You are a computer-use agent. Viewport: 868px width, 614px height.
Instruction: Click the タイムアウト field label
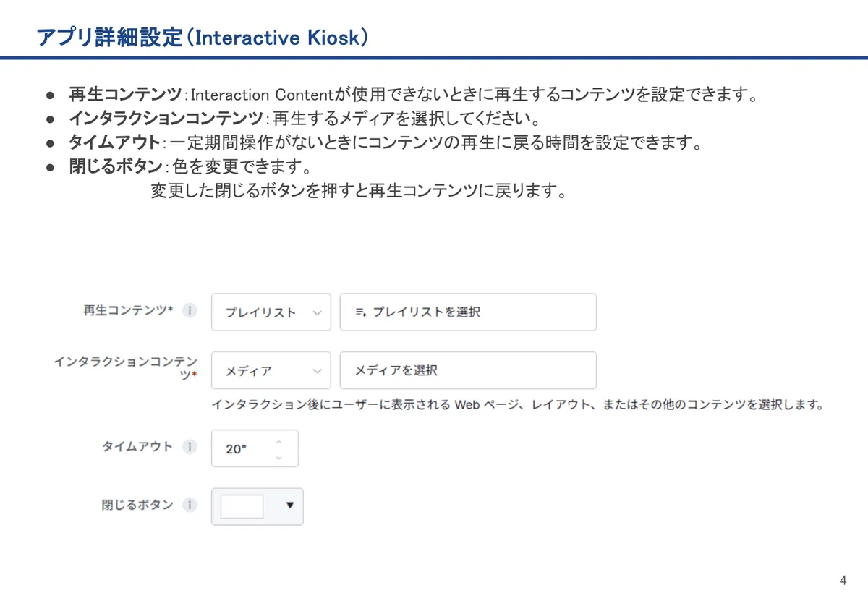[x=137, y=447]
